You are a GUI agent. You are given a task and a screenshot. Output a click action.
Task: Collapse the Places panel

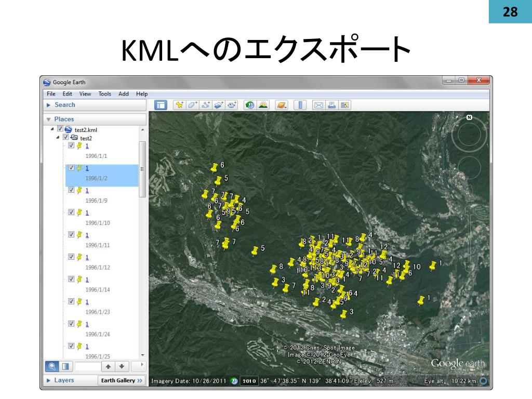pyautogui.click(x=48, y=119)
